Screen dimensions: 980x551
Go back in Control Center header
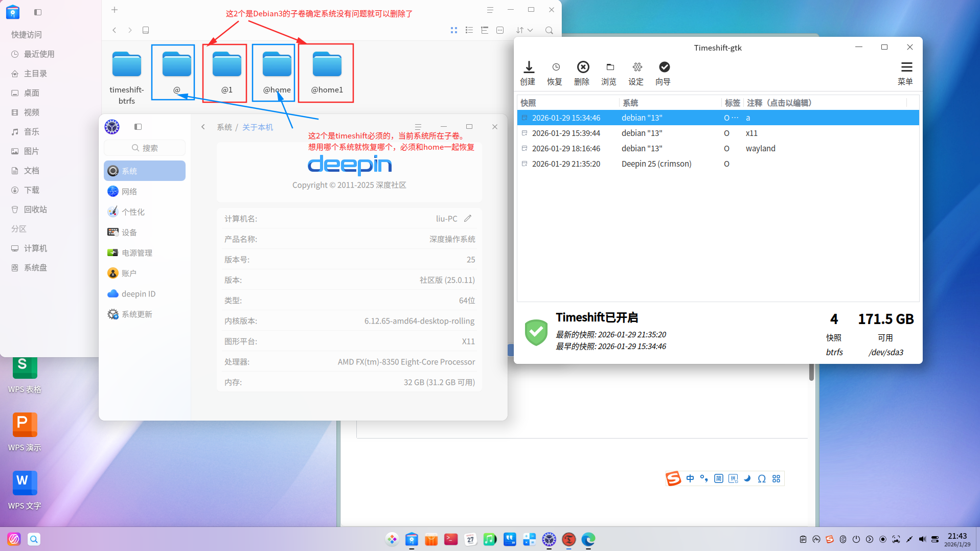[x=203, y=127]
